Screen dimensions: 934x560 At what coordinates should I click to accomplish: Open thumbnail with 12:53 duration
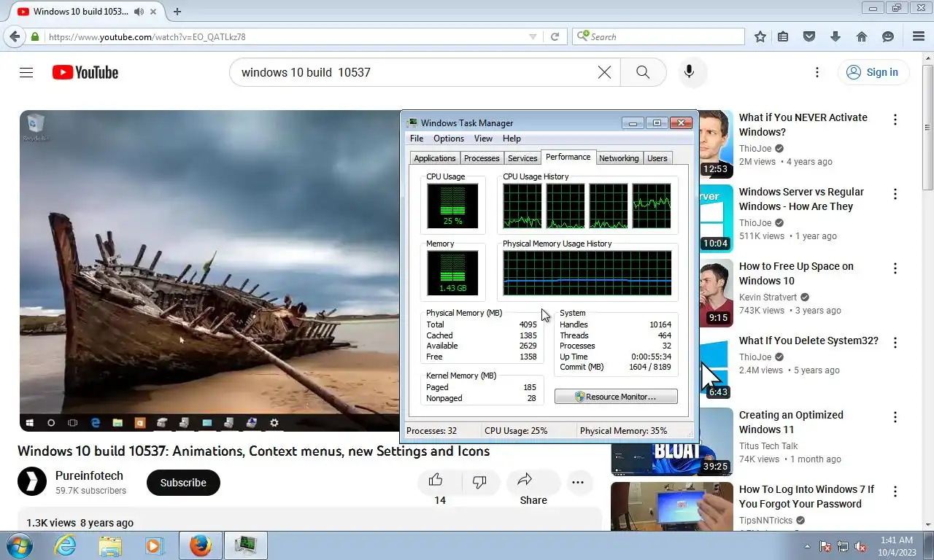[x=716, y=144]
